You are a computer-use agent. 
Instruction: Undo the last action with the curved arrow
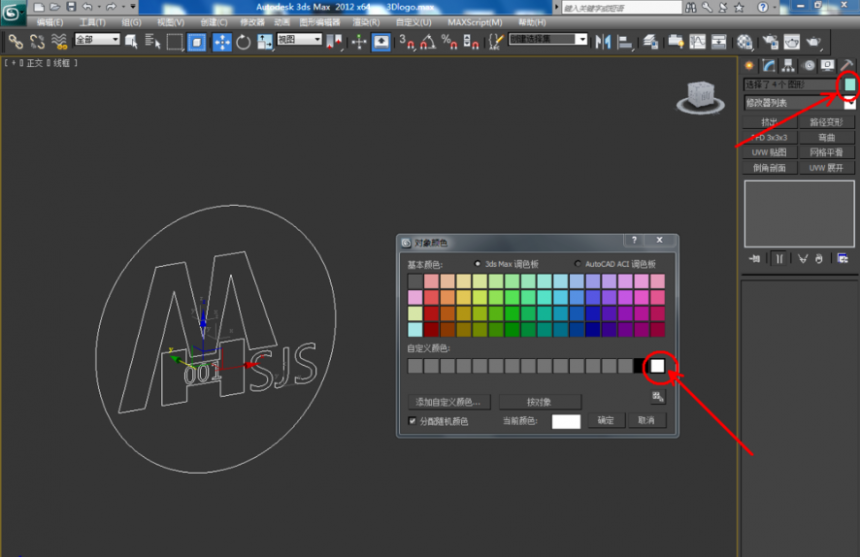(x=88, y=7)
